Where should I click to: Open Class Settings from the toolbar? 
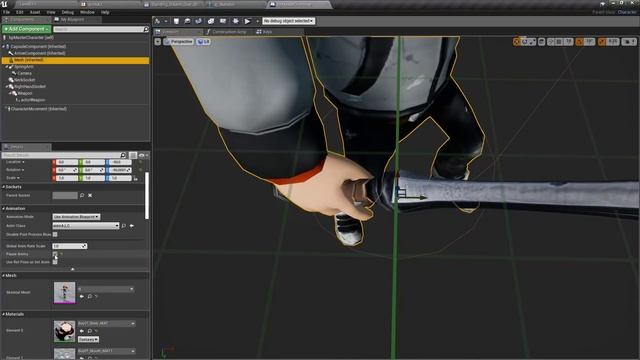[x=211, y=21]
